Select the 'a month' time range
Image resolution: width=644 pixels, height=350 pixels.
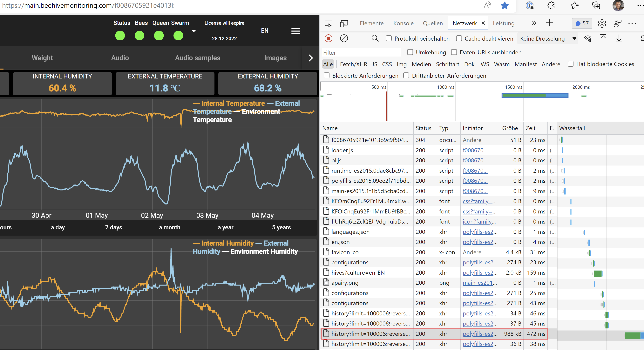click(170, 227)
